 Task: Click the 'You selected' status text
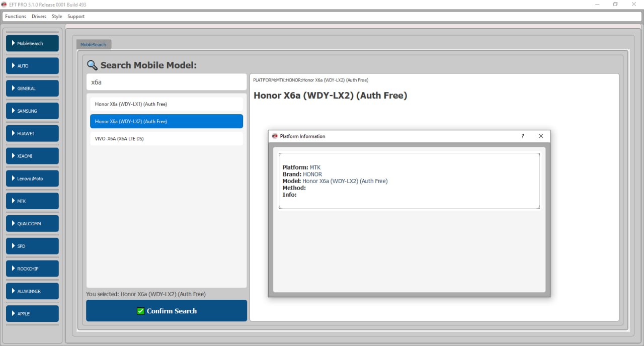pos(146,294)
